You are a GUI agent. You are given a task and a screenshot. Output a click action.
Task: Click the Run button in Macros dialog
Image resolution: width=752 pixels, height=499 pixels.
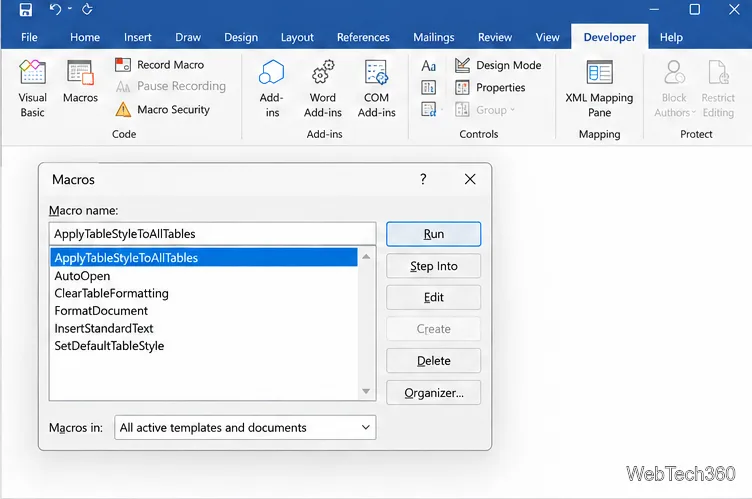[x=434, y=234]
